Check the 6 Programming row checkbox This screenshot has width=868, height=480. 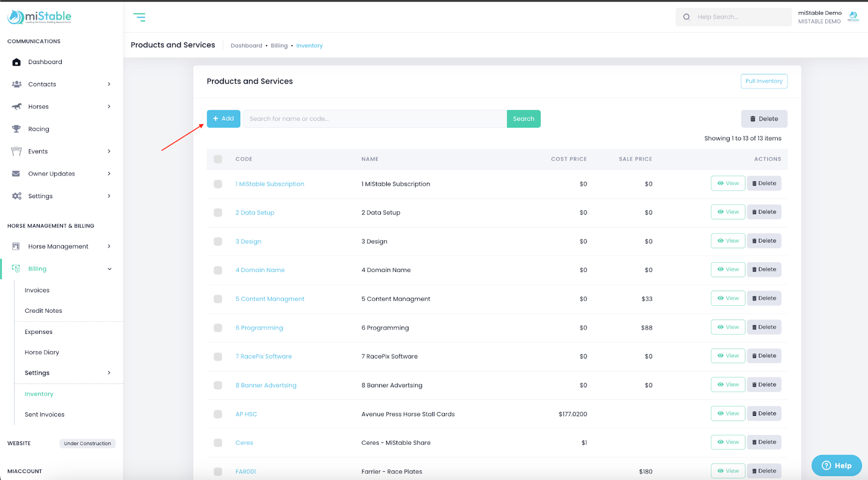tap(218, 328)
